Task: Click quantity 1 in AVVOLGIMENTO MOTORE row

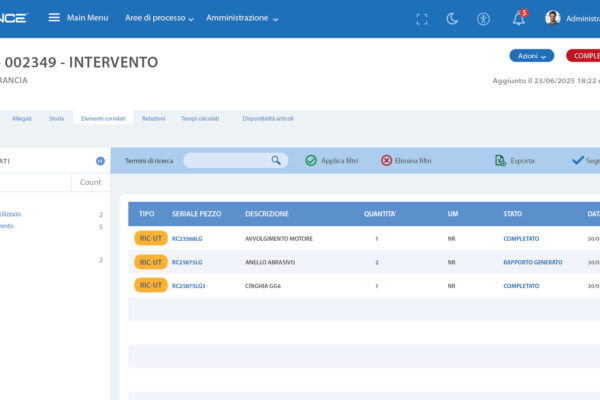Action: [x=377, y=238]
